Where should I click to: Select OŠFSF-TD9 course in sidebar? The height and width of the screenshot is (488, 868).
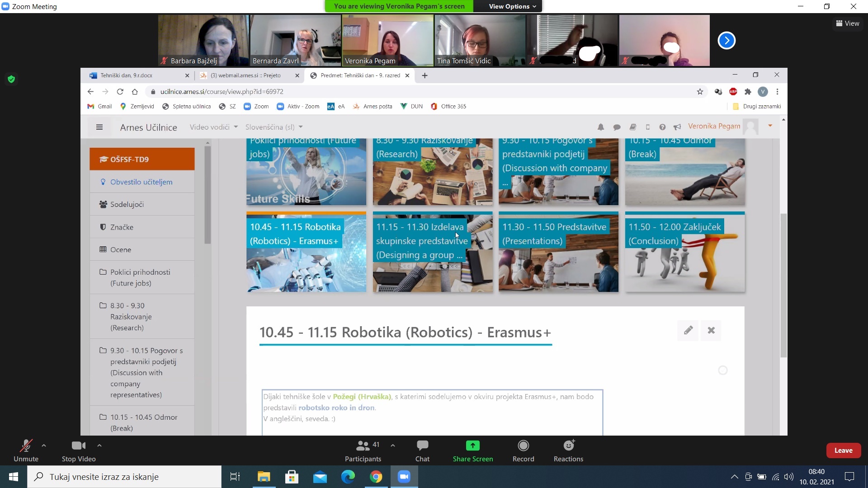[x=142, y=159]
